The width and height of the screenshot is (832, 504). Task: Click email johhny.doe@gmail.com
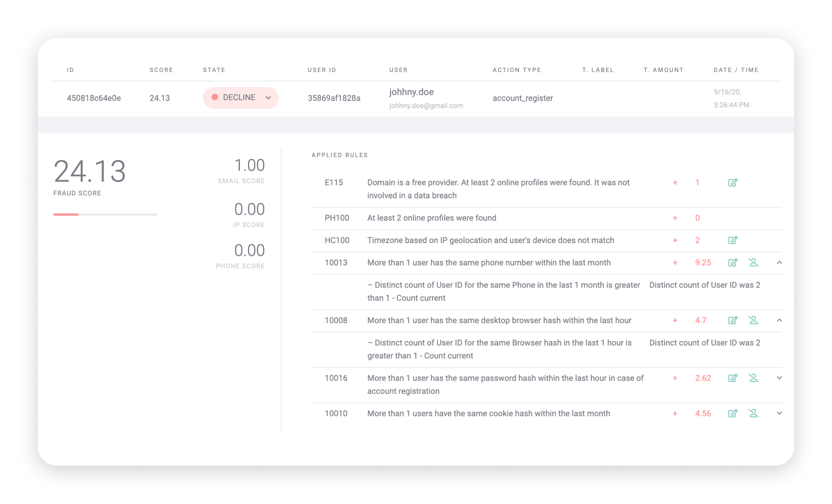pos(426,106)
